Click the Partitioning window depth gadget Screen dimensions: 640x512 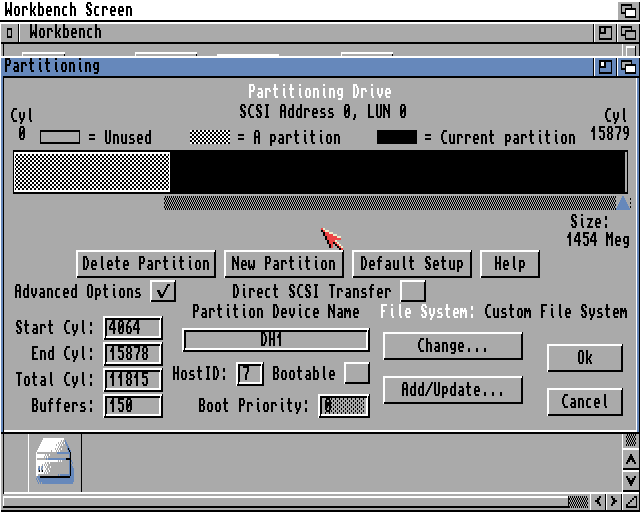[628, 67]
